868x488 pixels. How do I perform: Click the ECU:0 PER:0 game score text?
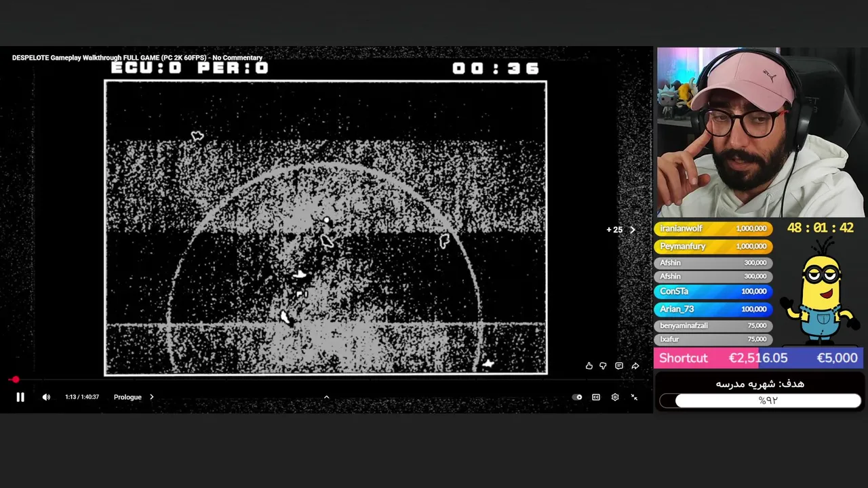click(190, 68)
